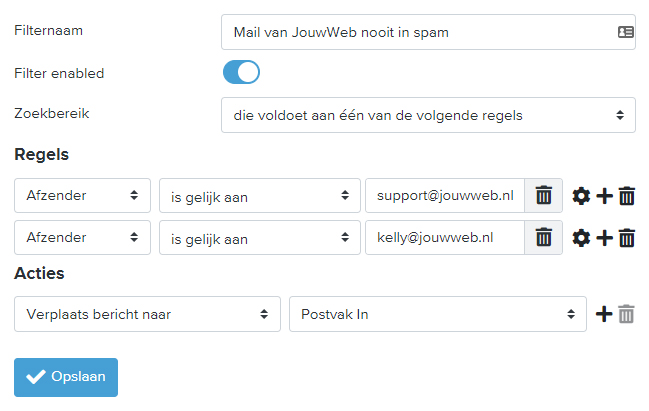Click the kelly@jouwweb.nl input field
Viewport: 649px width, 411px height.
(445, 238)
